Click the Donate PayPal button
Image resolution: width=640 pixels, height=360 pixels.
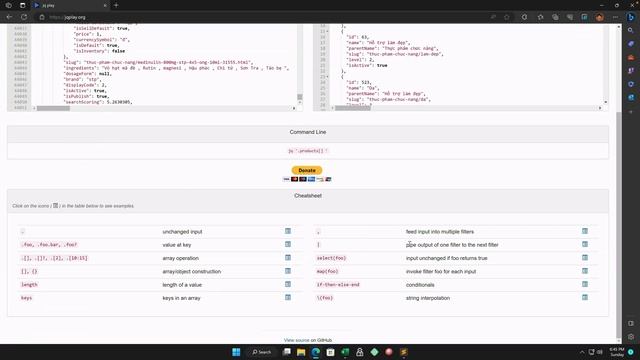pos(307,170)
